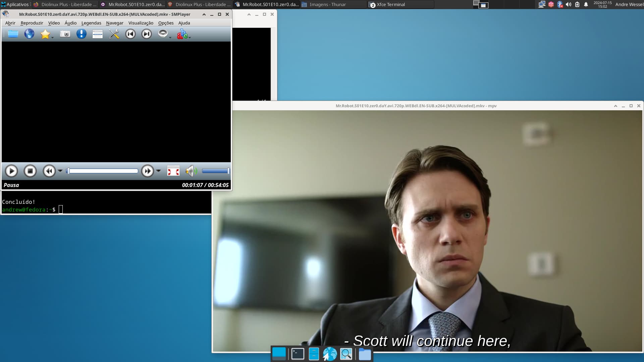Open the Aplicativos menu in the panel

pyautogui.click(x=15, y=4)
